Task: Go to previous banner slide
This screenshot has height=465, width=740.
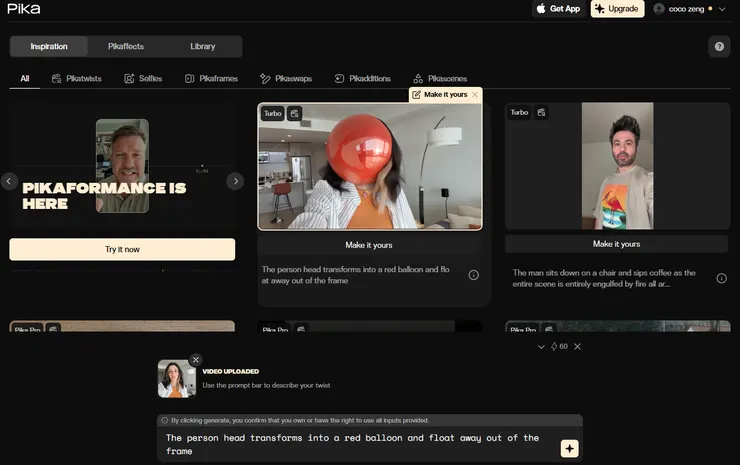Action: [9, 181]
